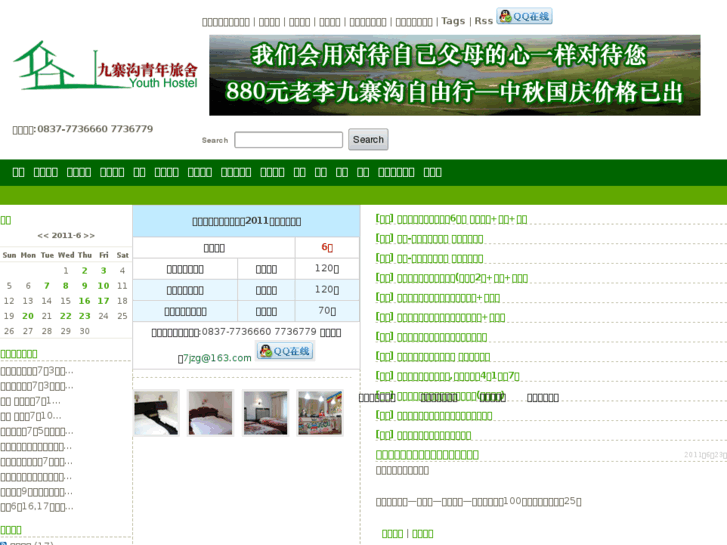The height and width of the screenshot is (545, 727).
Task: Go to next month with >> arrow
Action: (89, 236)
